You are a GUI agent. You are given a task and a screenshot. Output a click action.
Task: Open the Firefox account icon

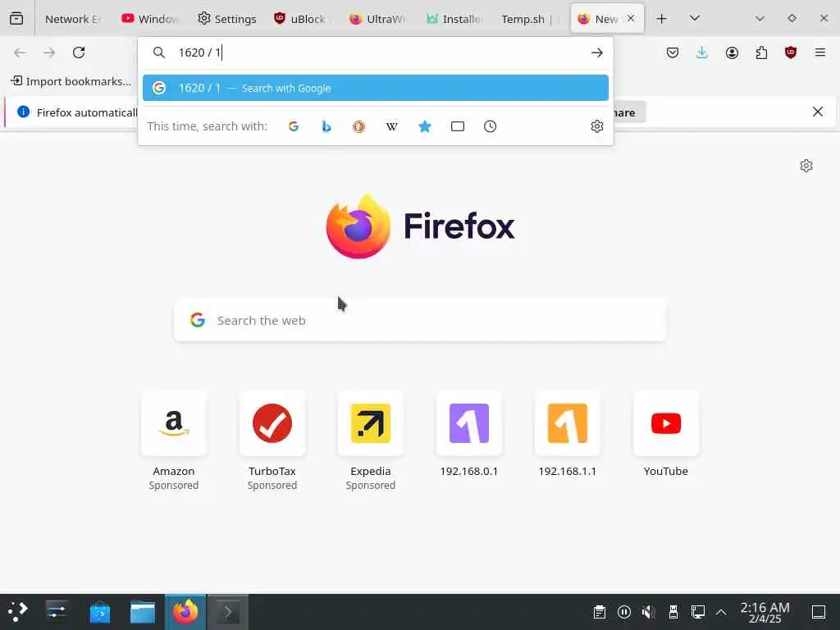click(x=732, y=52)
